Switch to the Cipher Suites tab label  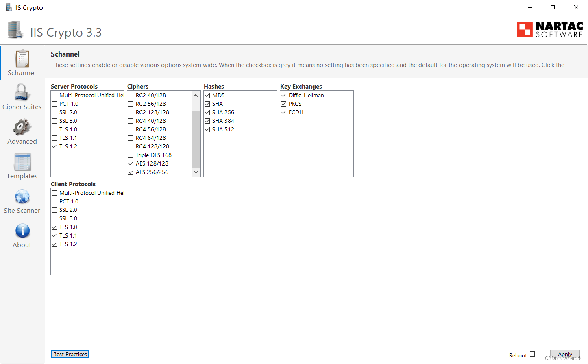[x=22, y=107]
